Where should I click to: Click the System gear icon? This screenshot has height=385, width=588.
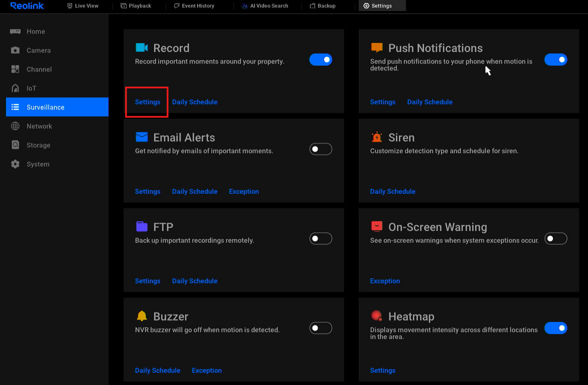[15, 164]
